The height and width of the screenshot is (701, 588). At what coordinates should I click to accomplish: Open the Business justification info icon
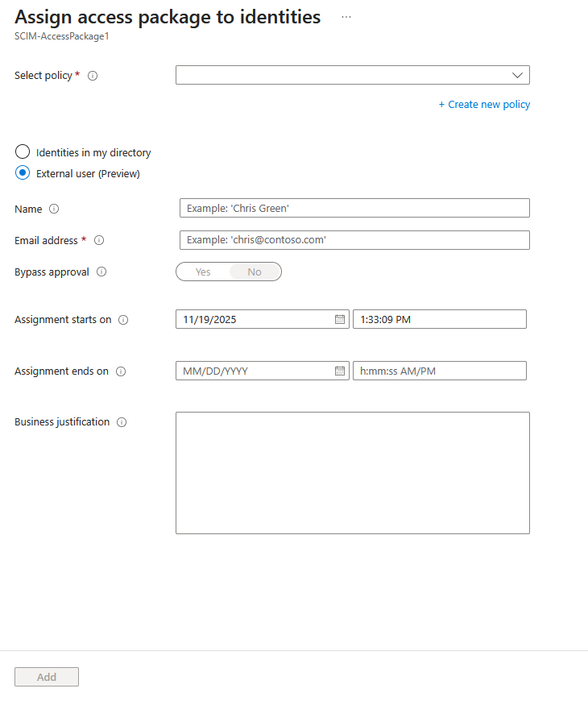(122, 421)
